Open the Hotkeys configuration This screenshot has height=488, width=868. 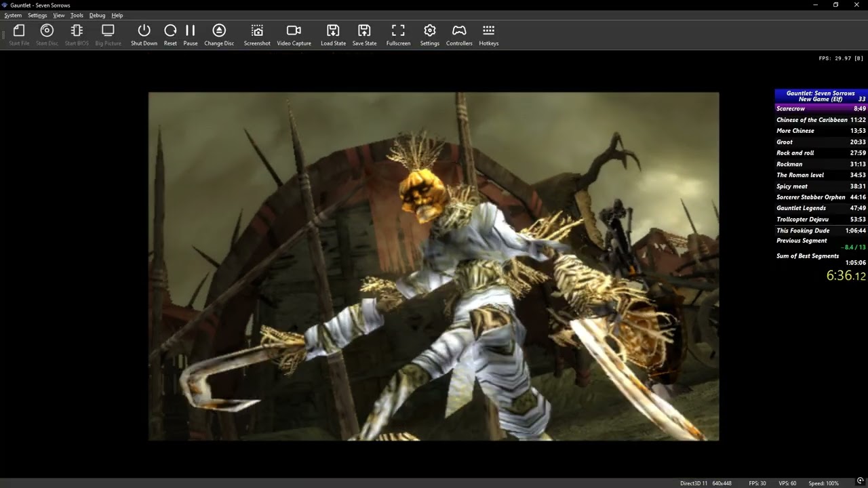point(488,35)
